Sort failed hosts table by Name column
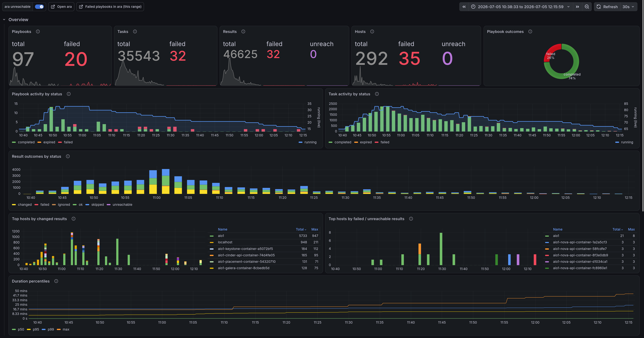The width and height of the screenshot is (644, 338). [x=558, y=229]
